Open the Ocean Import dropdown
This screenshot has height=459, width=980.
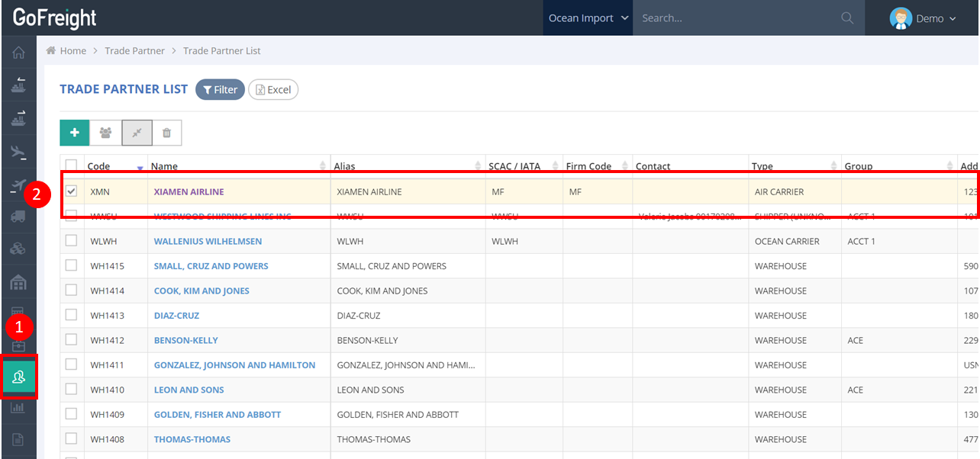pos(588,18)
